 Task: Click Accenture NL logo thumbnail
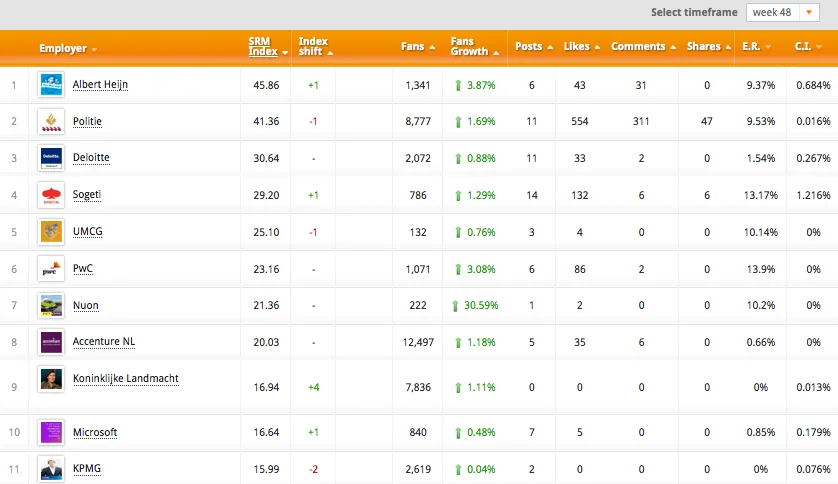(51, 342)
